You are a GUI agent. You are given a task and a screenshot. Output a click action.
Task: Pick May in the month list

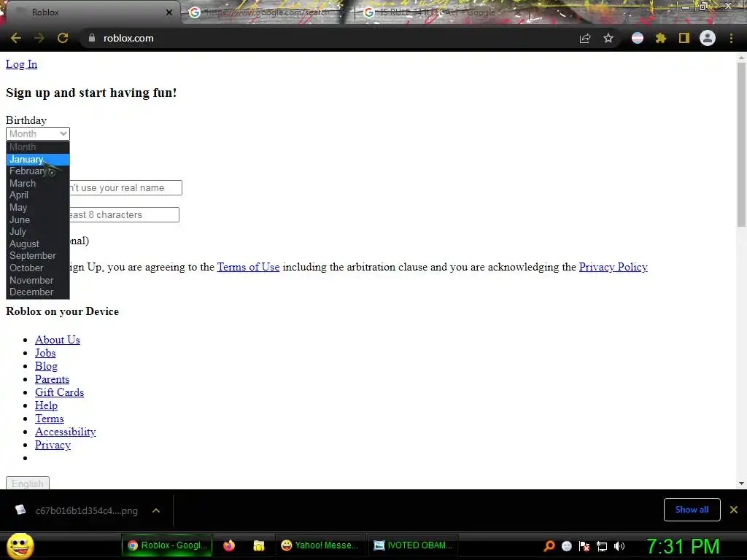click(38, 208)
